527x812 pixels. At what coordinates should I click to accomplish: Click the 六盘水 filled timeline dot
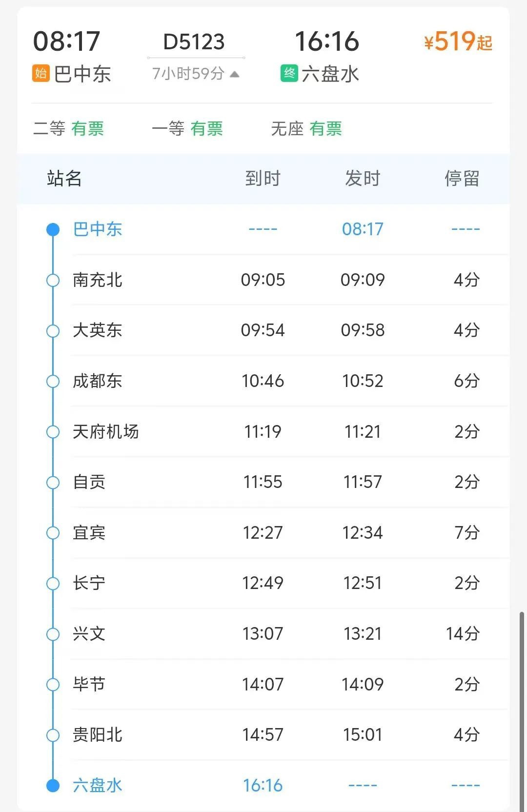coord(53,785)
